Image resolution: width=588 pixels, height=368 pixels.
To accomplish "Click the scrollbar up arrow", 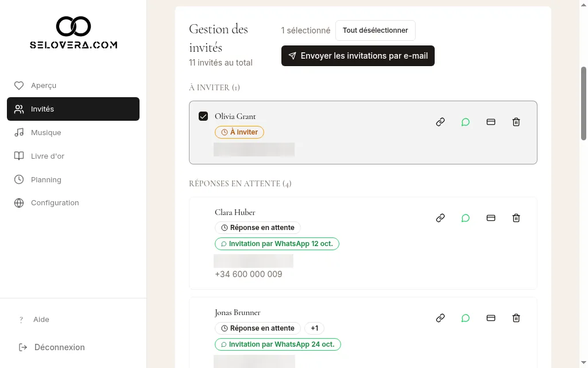I will [583, 5].
